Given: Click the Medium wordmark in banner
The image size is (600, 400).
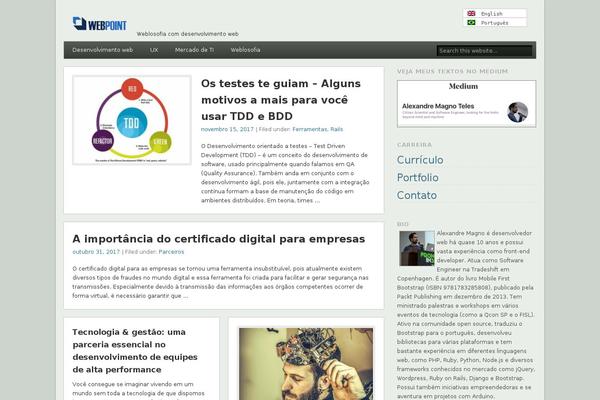Looking at the screenshot, I should (x=463, y=86).
